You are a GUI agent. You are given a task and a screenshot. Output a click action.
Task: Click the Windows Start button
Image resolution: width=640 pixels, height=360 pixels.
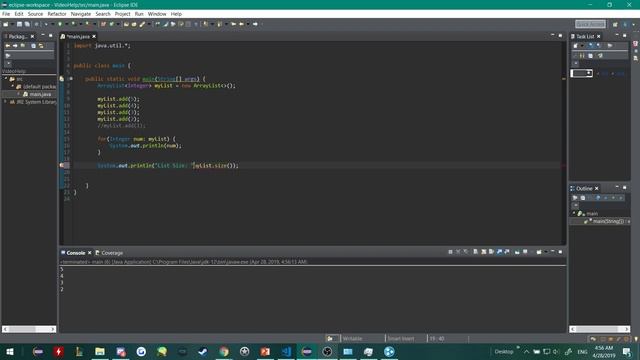click(9, 351)
